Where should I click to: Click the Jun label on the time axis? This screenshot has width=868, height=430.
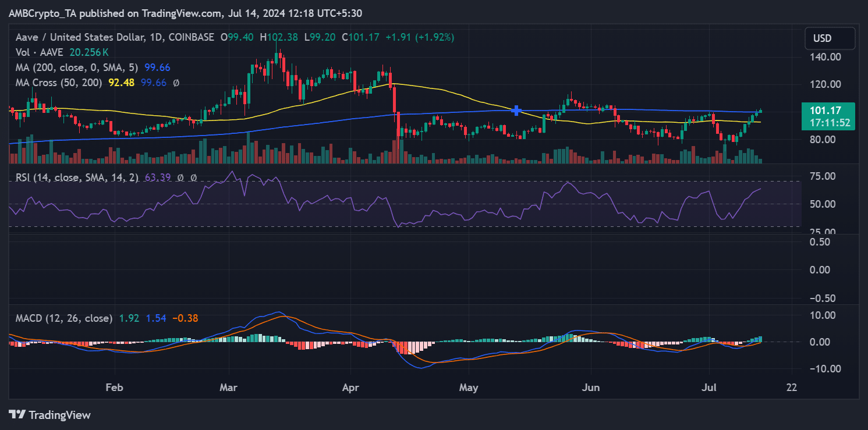pyautogui.click(x=590, y=387)
